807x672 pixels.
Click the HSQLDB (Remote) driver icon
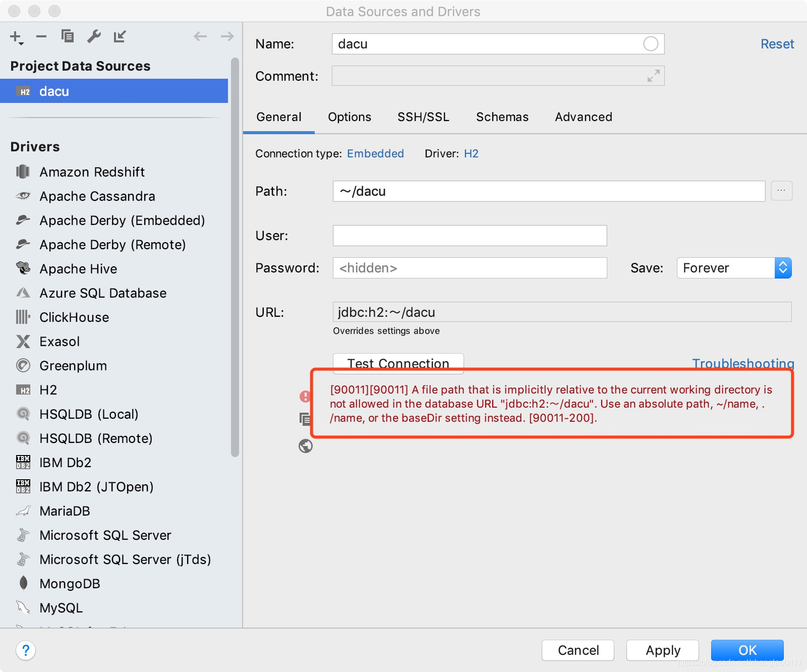click(x=23, y=438)
